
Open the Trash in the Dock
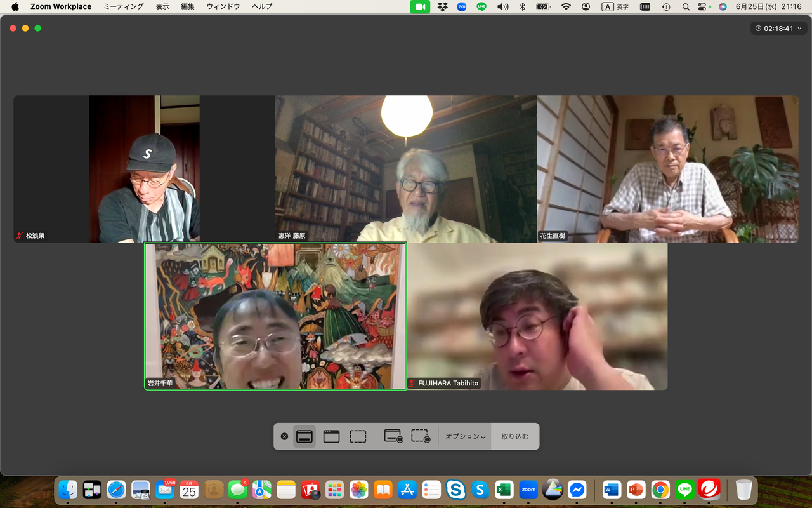tap(743, 490)
